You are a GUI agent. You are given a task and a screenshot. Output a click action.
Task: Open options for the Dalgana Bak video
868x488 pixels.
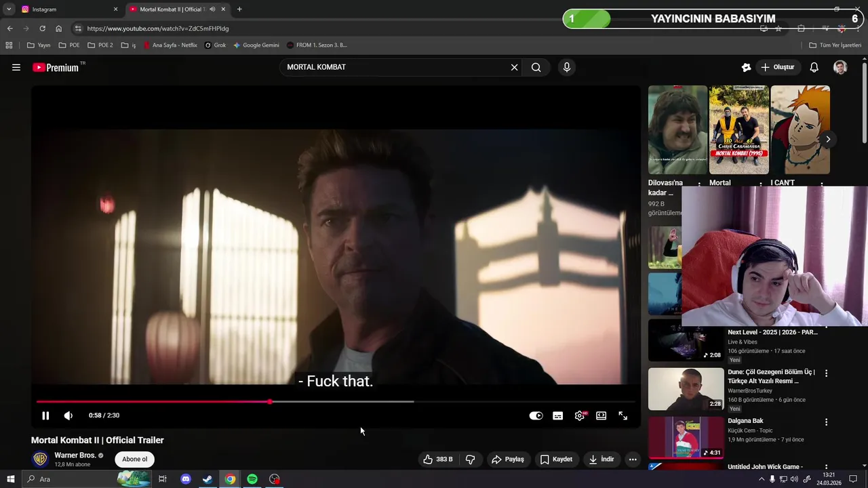point(826,422)
